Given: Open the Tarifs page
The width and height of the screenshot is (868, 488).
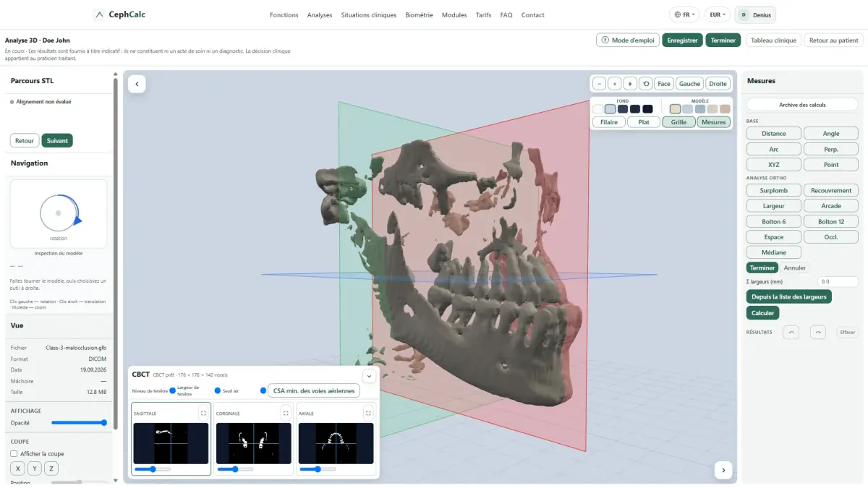Looking at the screenshot, I should point(483,15).
